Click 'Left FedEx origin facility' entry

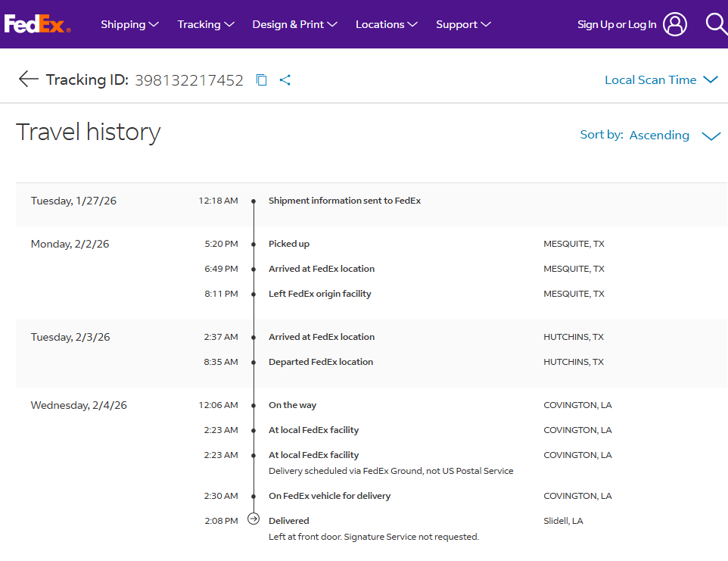coord(320,294)
